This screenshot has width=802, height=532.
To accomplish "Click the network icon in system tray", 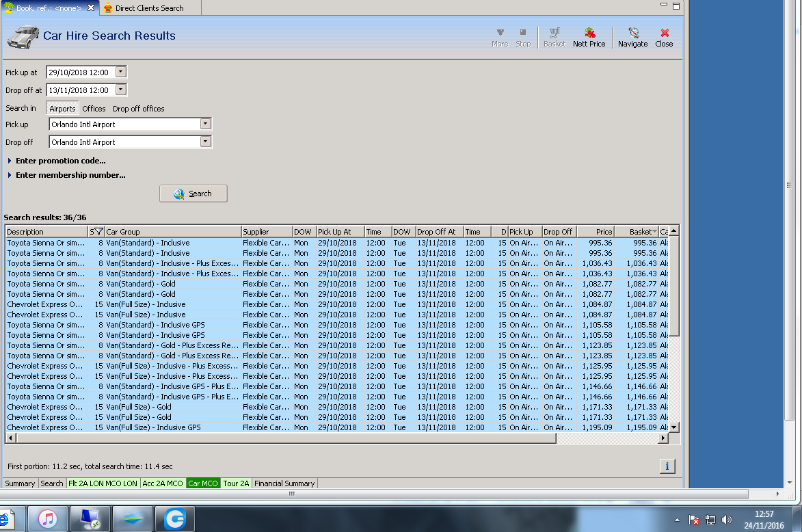I will (x=710, y=520).
